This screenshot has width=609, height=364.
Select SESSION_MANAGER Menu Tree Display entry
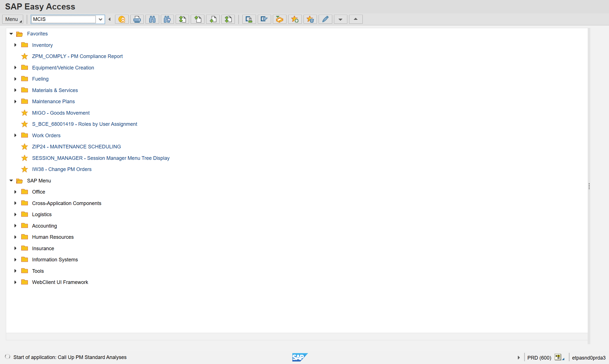pos(101,158)
